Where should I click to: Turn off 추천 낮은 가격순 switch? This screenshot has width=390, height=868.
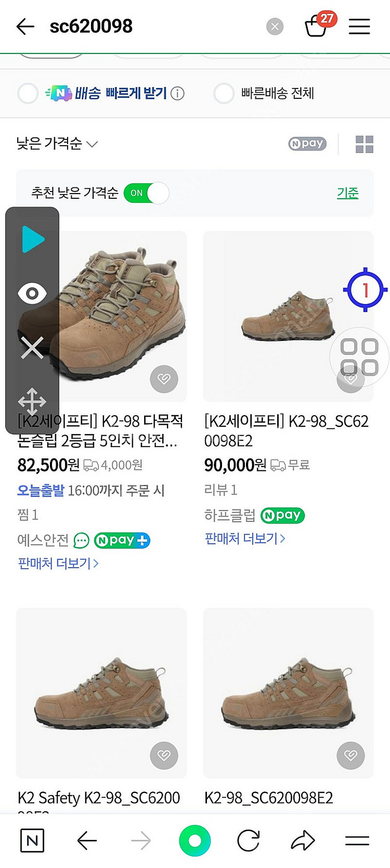tap(147, 193)
